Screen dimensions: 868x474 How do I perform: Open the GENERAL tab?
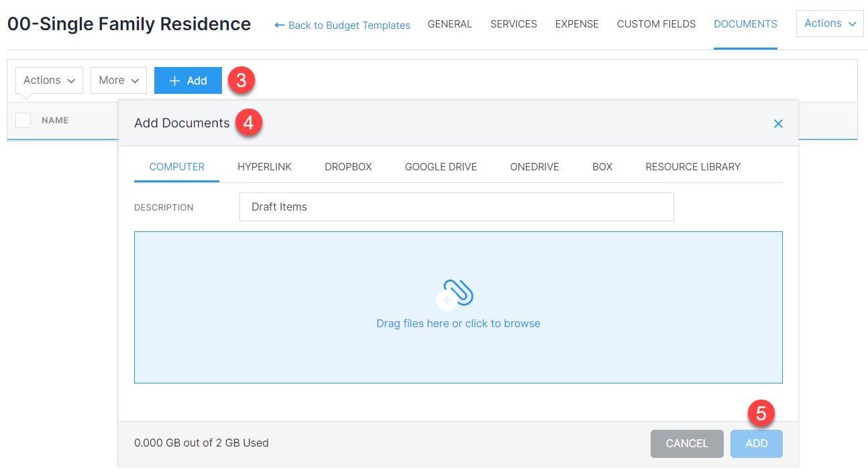click(450, 24)
